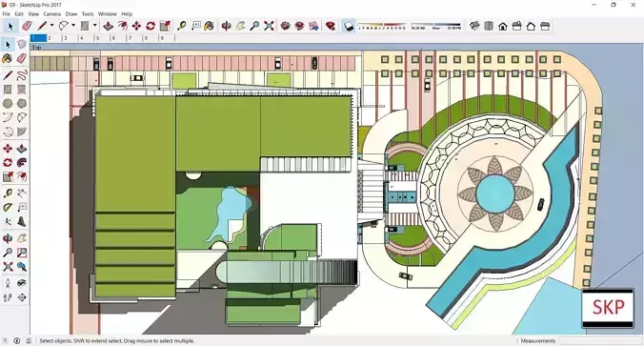Click the status bar help question icon
The width and height of the screenshot is (644, 346).
pyautogui.click(x=6, y=340)
